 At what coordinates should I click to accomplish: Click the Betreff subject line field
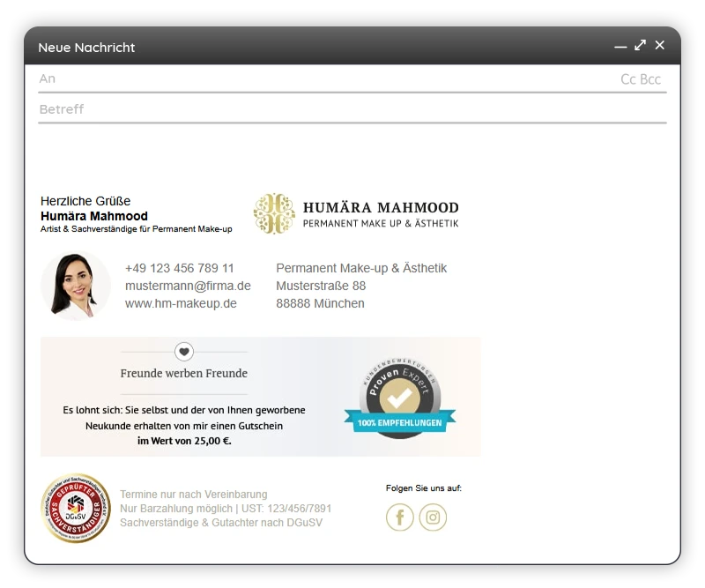[x=264, y=109]
